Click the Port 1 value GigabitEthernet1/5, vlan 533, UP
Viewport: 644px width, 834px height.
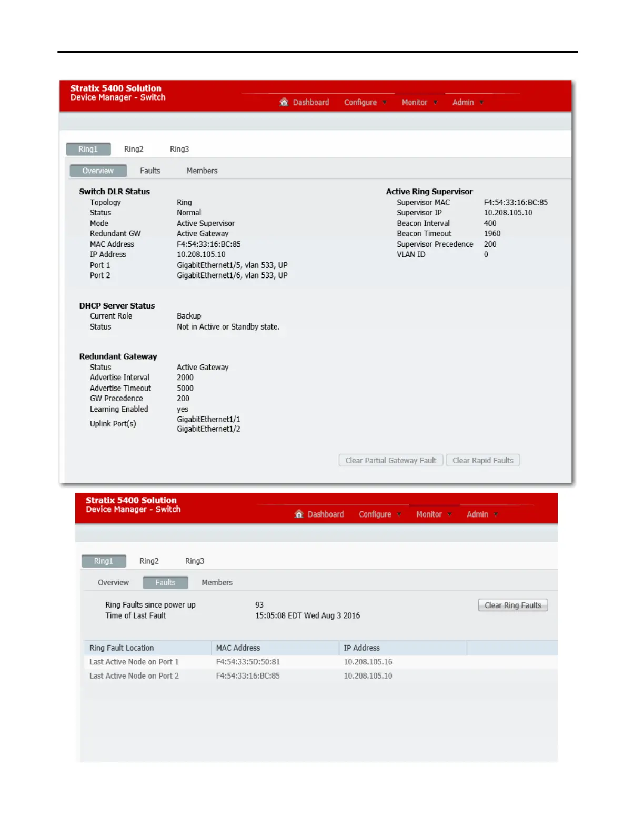pyautogui.click(x=232, y=265)
